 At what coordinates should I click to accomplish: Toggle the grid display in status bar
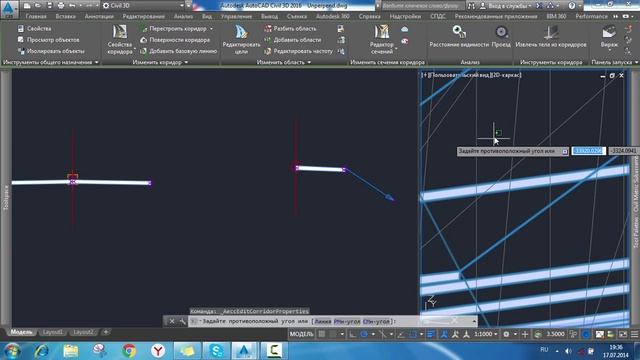[322, 334]
